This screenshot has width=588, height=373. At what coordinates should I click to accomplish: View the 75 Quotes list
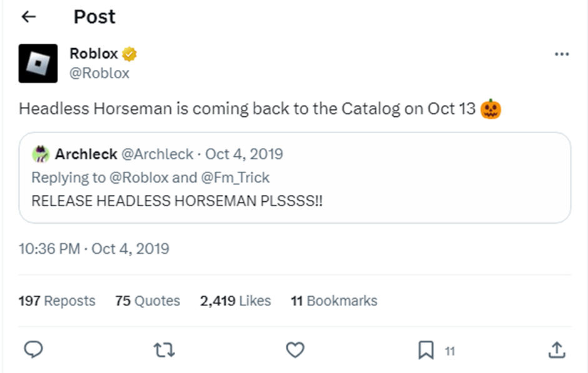coord(148,301)
